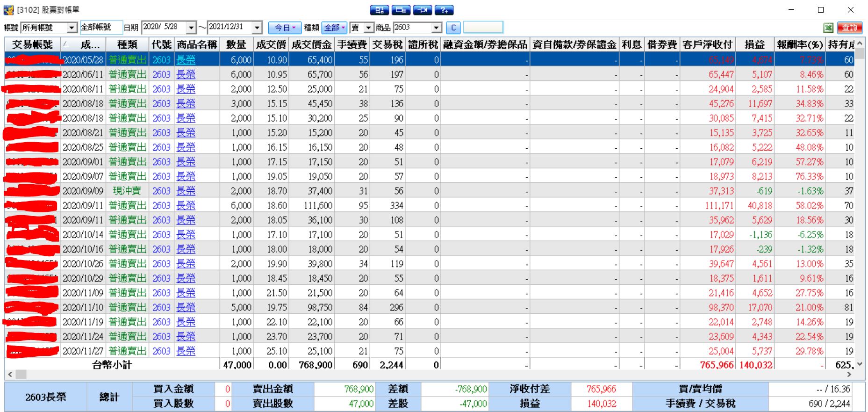Expand the 全部 type selector
The width and height of the screenshot is (868, 412).
tap(335, 28)
